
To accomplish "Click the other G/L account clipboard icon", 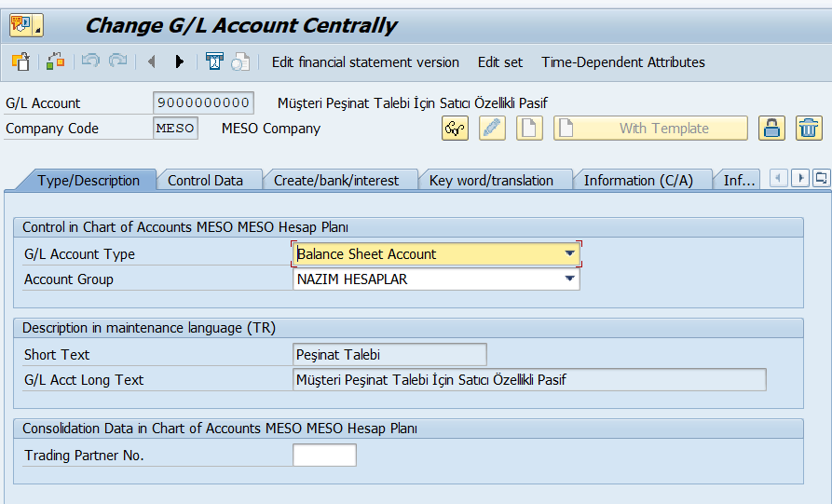I will coord(20,62).
